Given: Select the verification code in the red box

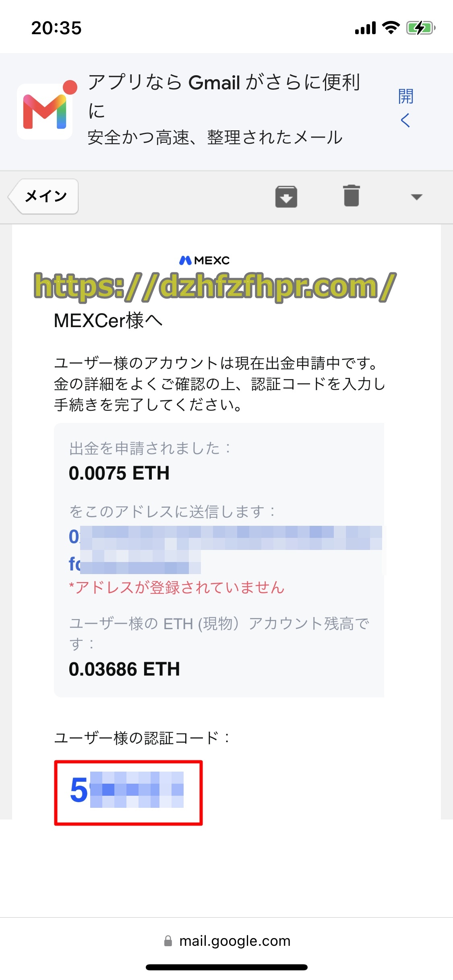Looking at the screenshot, I should pyautogui.click(x=127, y=790).
